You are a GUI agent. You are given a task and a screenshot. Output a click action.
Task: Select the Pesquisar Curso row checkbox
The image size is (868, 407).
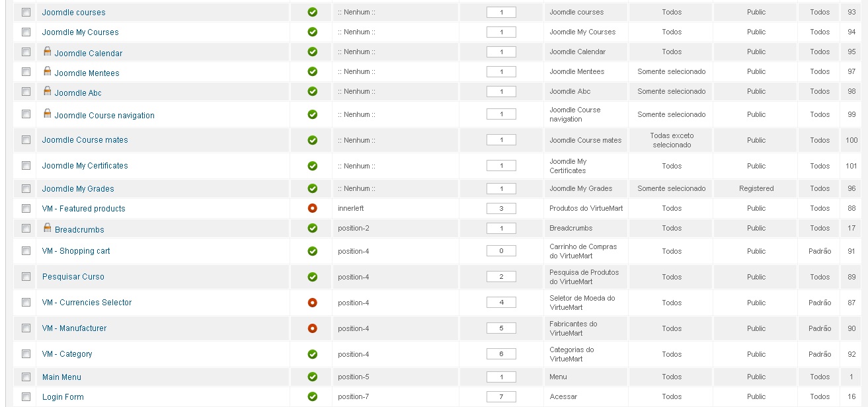coord(26,277)
